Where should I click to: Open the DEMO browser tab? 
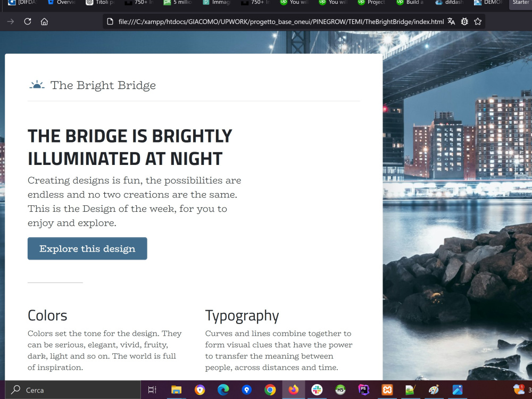tap(488, 3)
